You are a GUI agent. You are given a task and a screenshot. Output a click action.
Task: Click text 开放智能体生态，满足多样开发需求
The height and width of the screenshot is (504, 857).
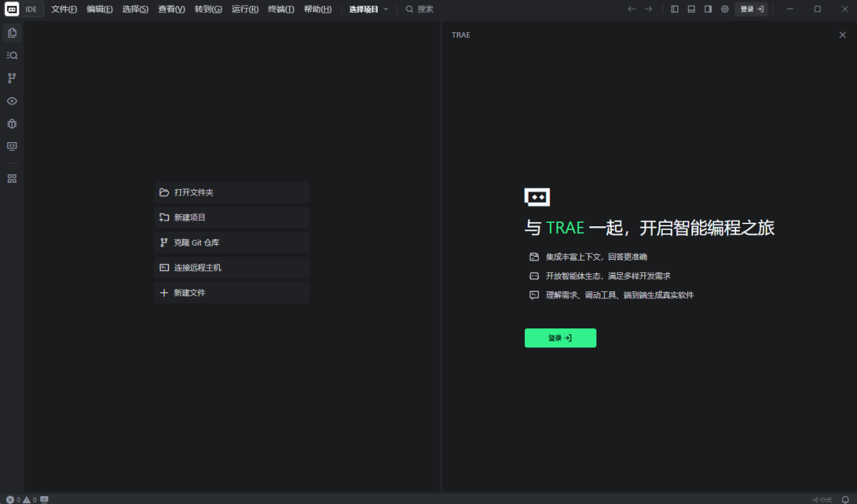(x=608, y=276)
